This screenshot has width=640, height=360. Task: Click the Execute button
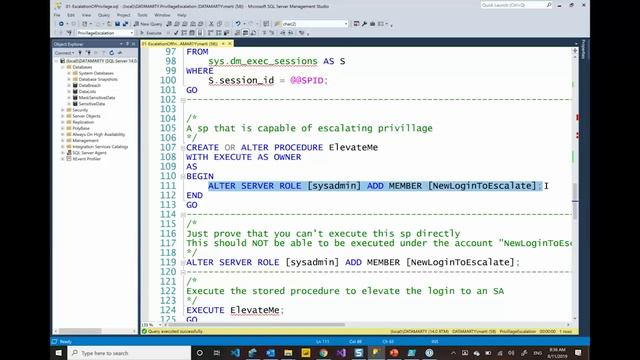pos(151,33)
